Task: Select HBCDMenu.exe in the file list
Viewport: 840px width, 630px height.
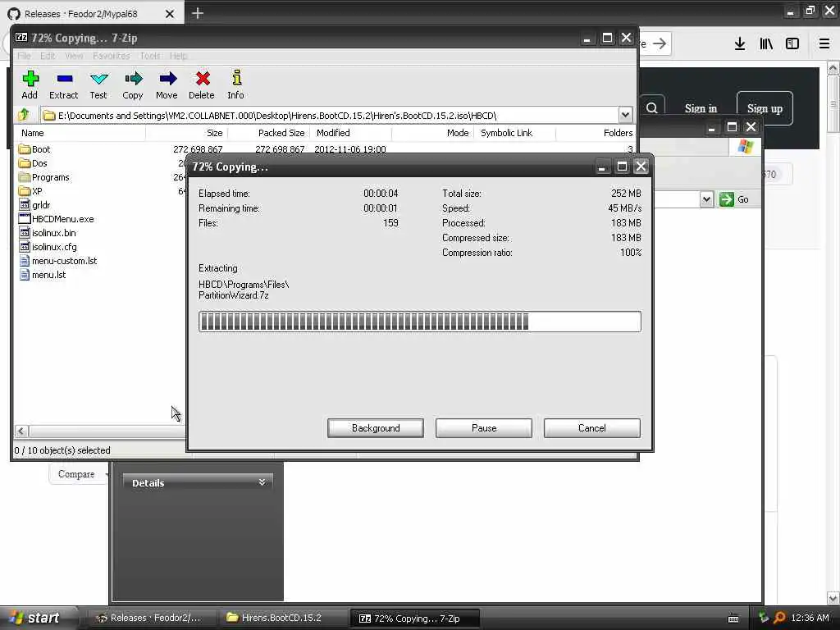Action: pos(57,219)
